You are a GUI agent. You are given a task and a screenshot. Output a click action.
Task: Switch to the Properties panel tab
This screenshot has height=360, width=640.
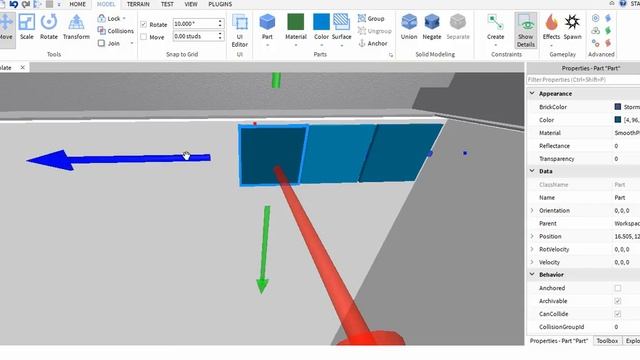(x=558, y=341)
